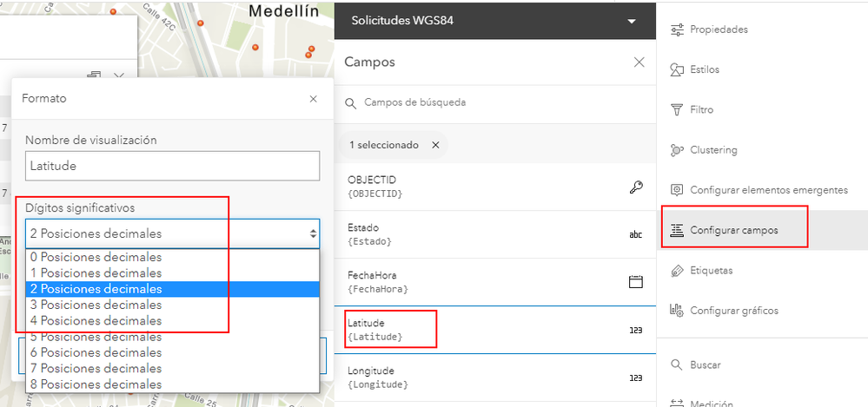Image resolution: width=868 pixels, height=407 pixels.
Task: Open Estilos styling options
Action: point(678,69)
